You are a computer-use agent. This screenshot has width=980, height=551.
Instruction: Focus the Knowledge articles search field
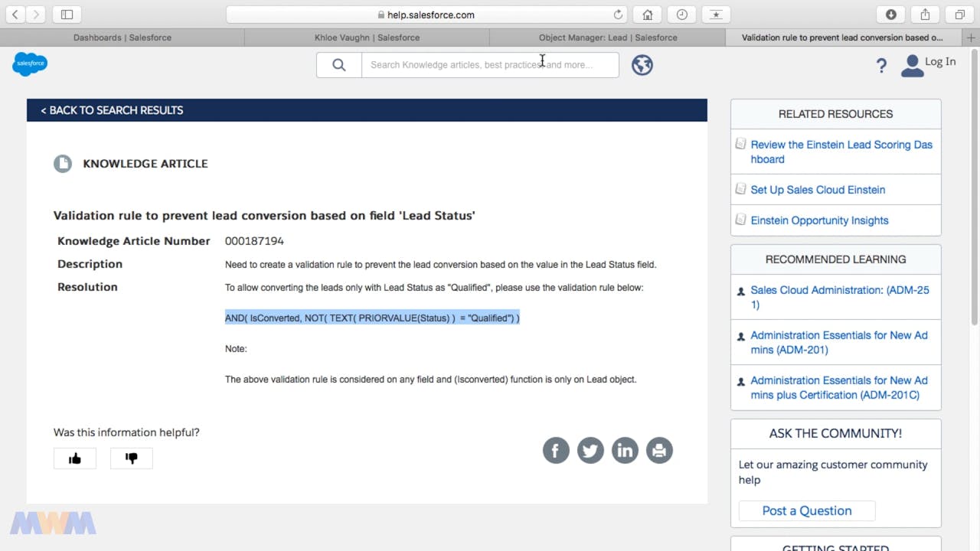pos(490,65)
